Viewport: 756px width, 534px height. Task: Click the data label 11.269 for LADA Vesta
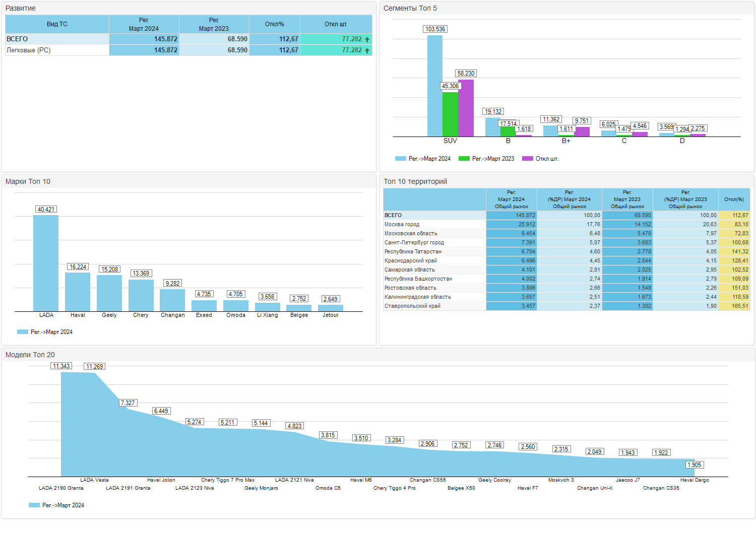95,367
